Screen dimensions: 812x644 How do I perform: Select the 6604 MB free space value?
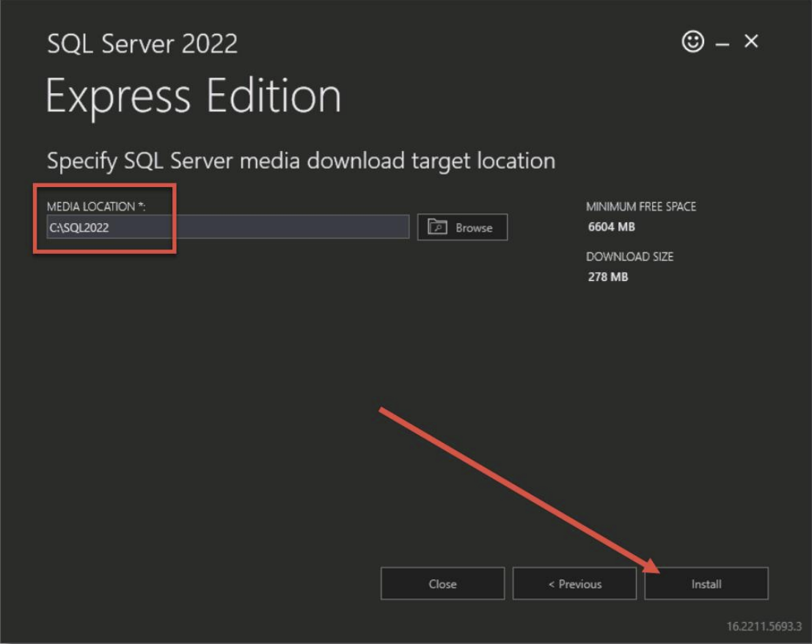612,227
